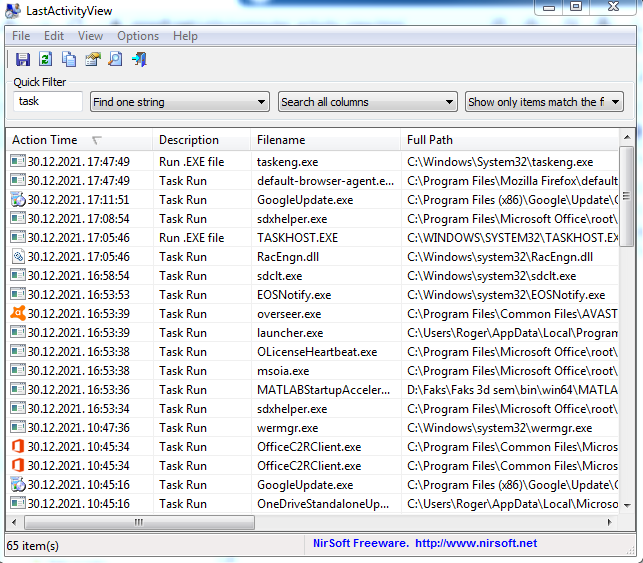Open the 'Search all columns' dropdown
This screenshot has height=563, width=643.
[449, 102]
